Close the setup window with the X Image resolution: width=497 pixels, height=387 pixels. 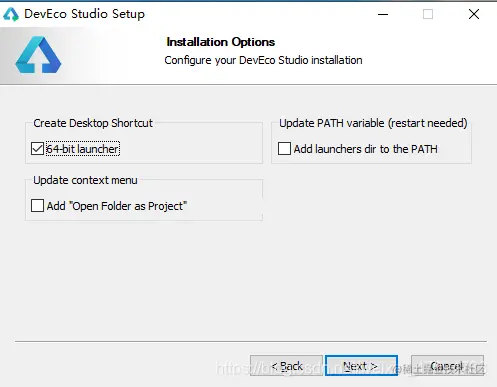[x=474, y=14]
